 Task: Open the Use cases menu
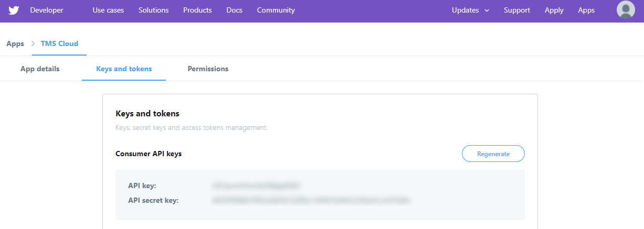click(108, 10)
